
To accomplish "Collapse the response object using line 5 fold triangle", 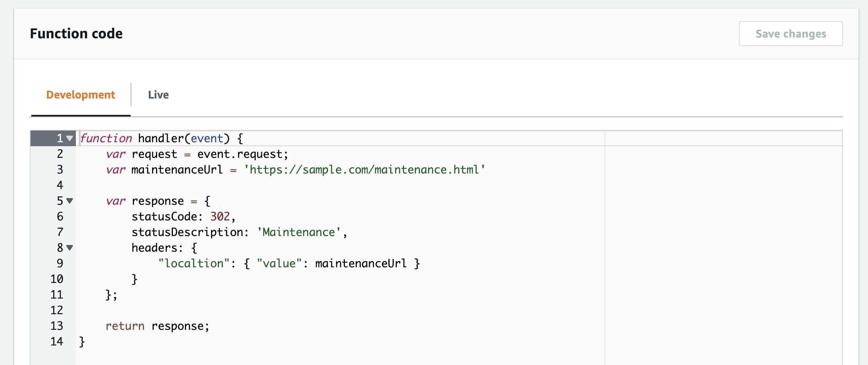I will [x=69, y=201].
